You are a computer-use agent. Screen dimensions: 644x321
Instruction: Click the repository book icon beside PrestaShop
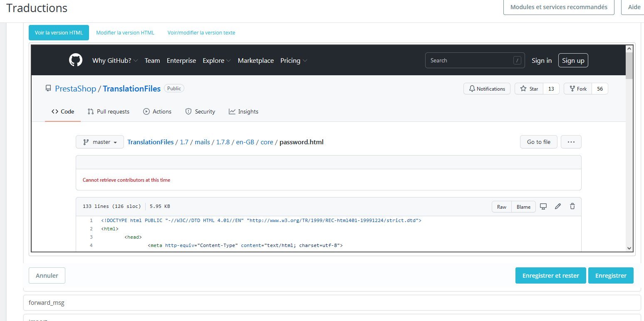click(48, 89)
